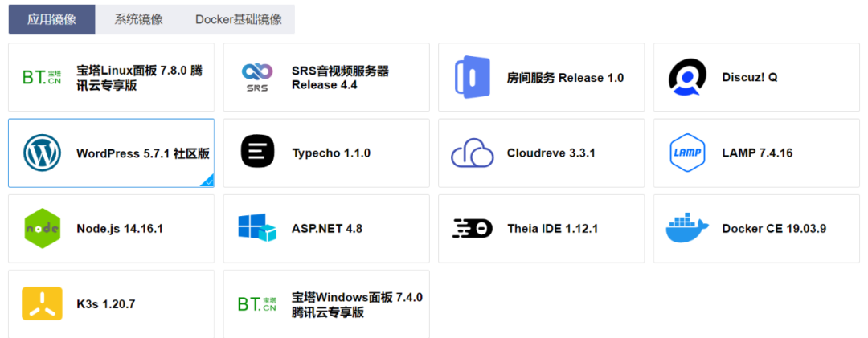Click the Theia IDE logo icon

pyautogui.click(x=473, y=229)
